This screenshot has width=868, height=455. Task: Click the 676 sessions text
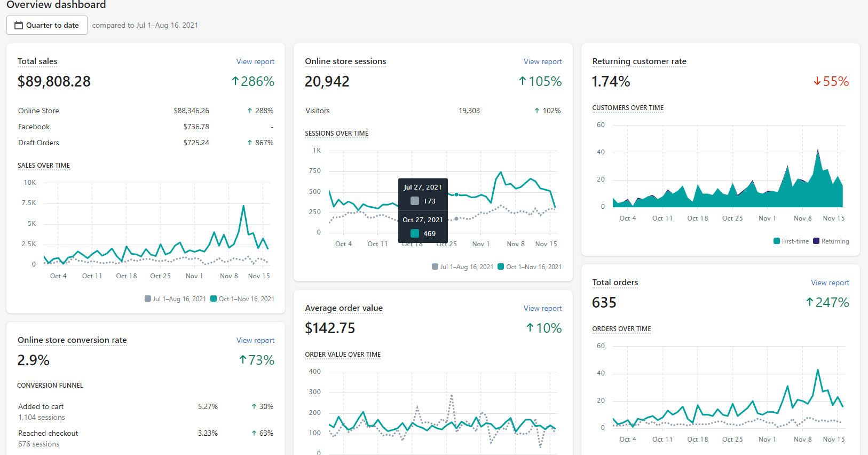39,444
